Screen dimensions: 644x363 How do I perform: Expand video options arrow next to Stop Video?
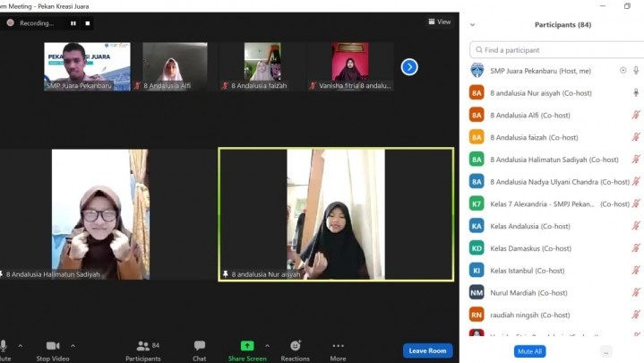[73, 346]
